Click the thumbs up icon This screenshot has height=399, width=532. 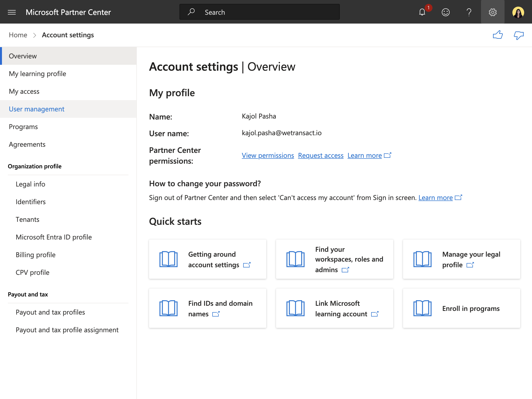coord(498,35)
